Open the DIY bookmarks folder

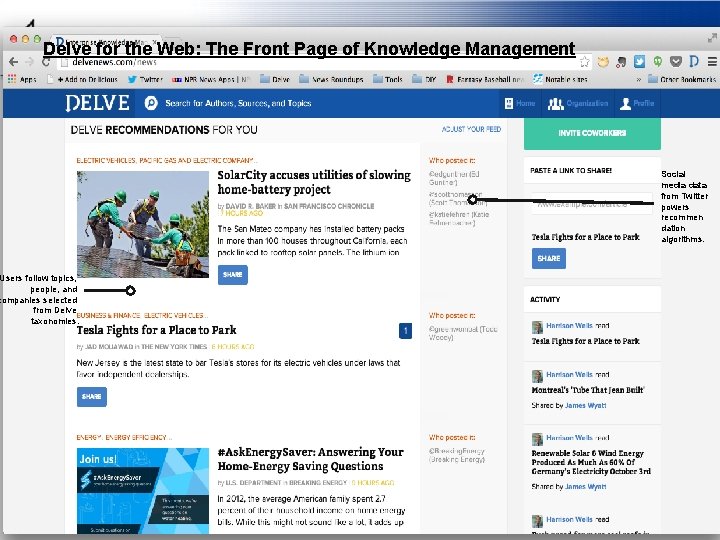[424, 79]
